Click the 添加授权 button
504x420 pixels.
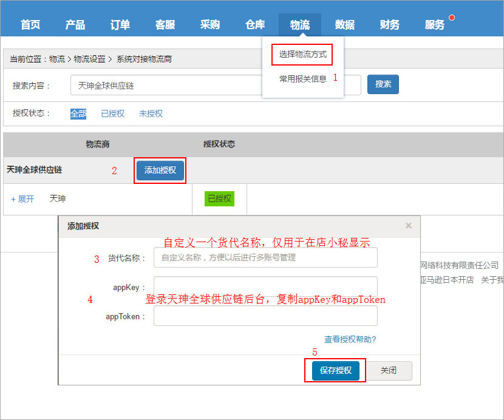coord(160,171)
